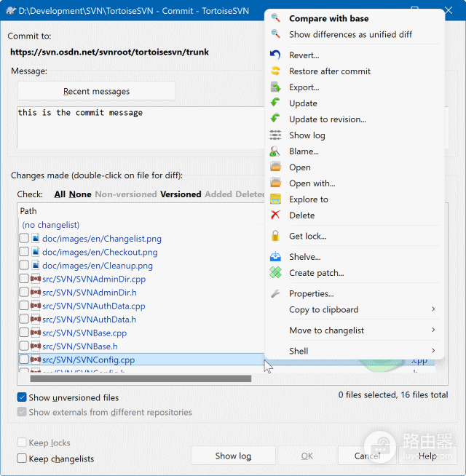Click the SVNAuthData.cpp file type icon
This screenshot has height=476, width=466.
pyautogui.click(x=36, y=306)
